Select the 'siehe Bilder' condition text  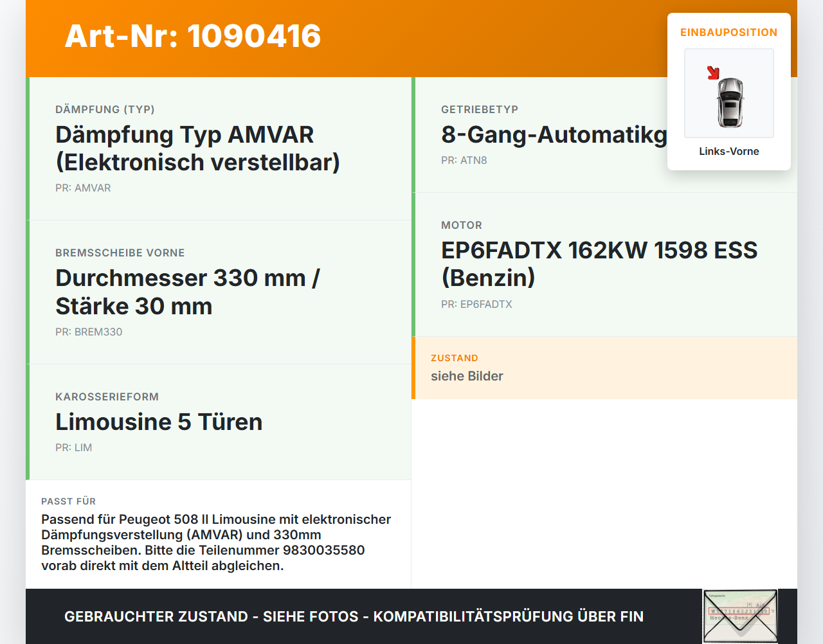point(467,376)
